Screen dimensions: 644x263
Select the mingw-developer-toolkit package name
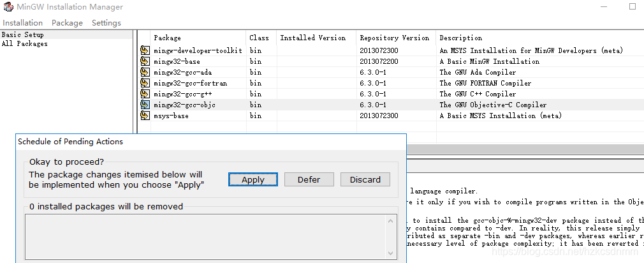(198, 50)
